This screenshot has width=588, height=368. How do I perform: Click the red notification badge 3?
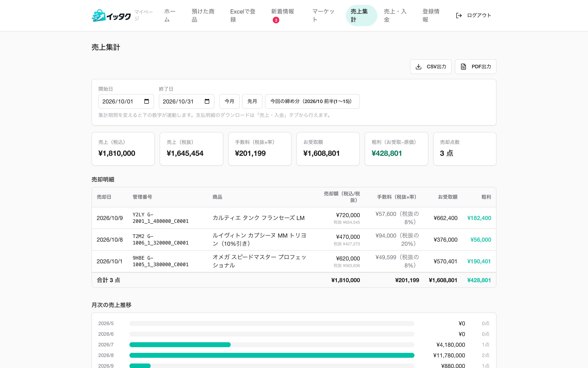276,20
